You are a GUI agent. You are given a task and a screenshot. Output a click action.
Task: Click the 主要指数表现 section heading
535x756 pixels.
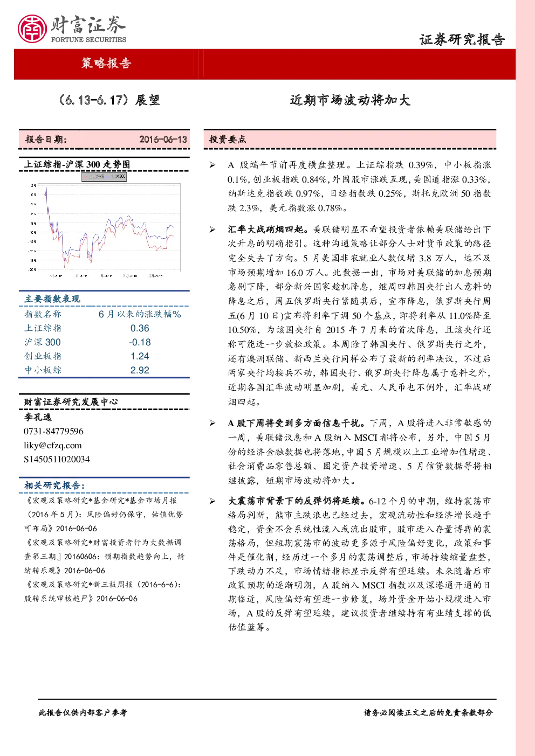[x=52, y=299]
